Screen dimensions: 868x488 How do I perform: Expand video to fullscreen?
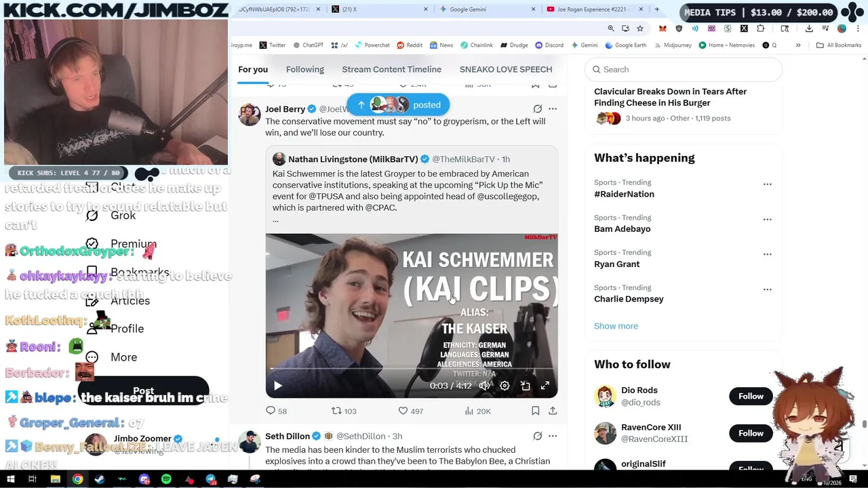coord(545,386)
